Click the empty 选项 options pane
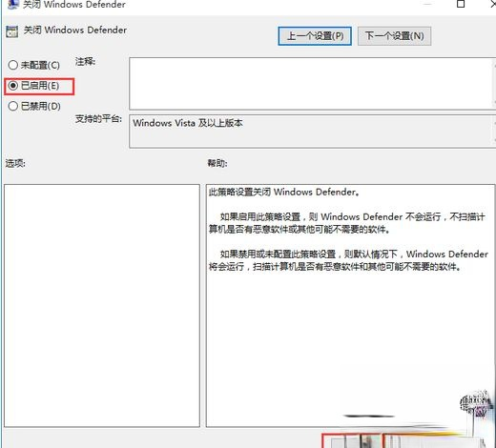The height and width of the screenshot is (448, 496). [x=102, y=305]
